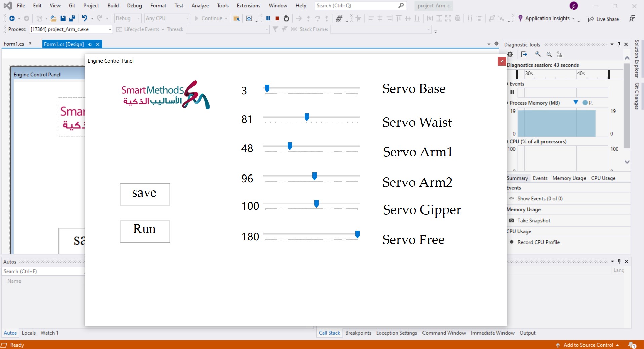Screen dimensions: 644x349
Task: Click the Live Share button
Action: [x=603, y=19]
